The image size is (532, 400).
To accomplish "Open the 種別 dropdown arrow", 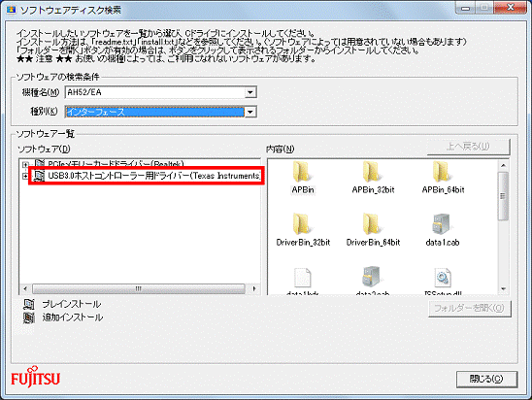I will [x=250, y=112].
